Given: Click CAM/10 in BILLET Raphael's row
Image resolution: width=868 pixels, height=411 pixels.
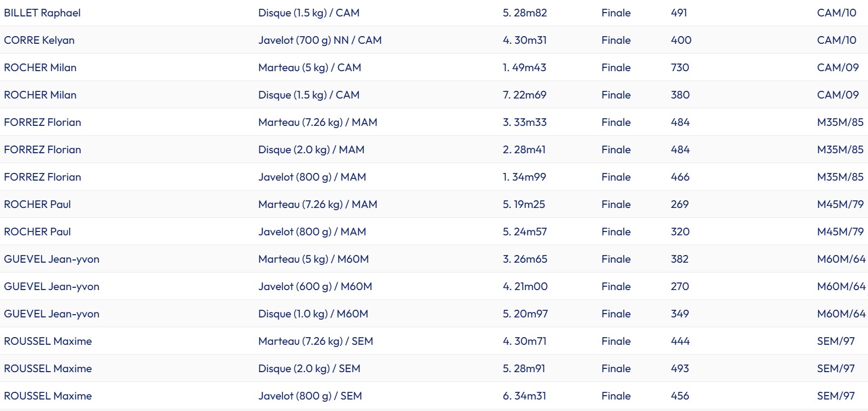Looking at the screenshot, I should point(836,13).
